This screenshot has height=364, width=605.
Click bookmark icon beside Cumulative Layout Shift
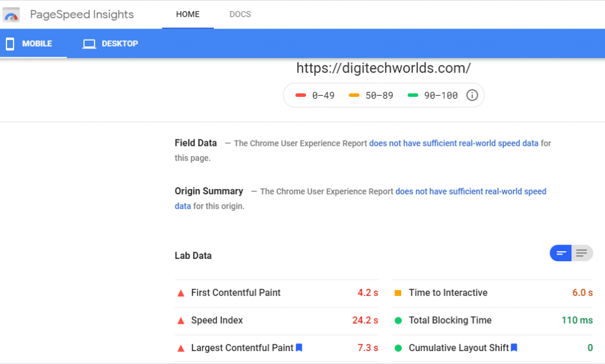tap(514, 347)
